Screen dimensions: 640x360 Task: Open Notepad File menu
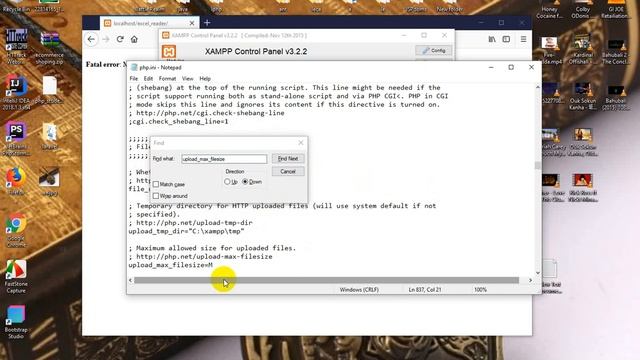[134, 78]
